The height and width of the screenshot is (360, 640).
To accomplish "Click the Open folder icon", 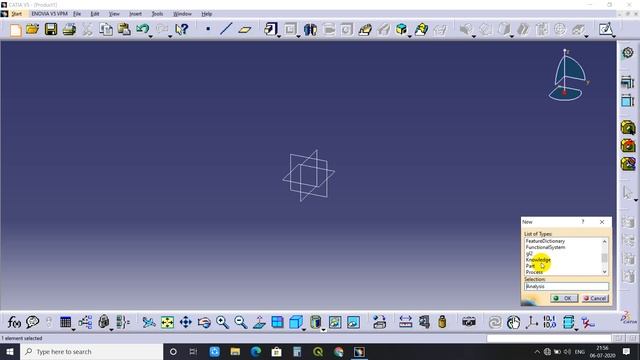I will tap(32, 29).
